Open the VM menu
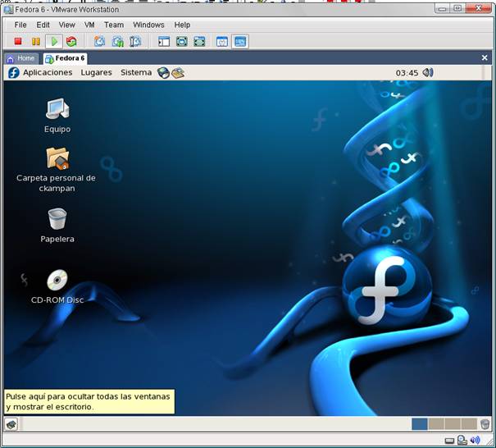Viewport: 496px width, 448px height. coord(89,25)
